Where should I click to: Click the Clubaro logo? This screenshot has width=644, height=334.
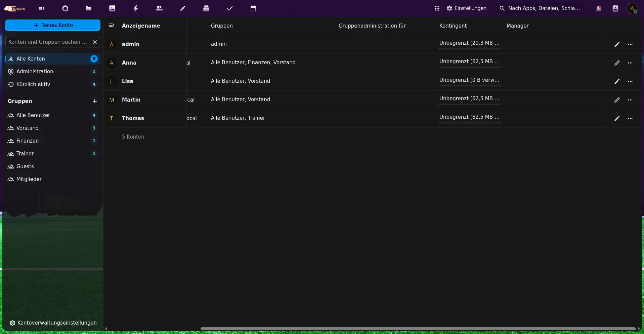click(15, 8)
